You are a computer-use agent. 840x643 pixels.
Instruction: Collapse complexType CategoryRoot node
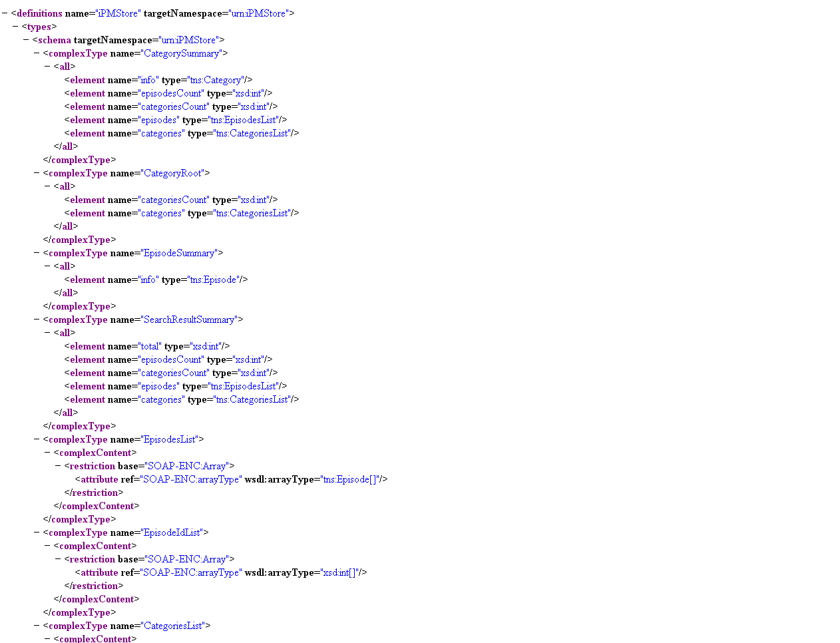pos(37,173)
